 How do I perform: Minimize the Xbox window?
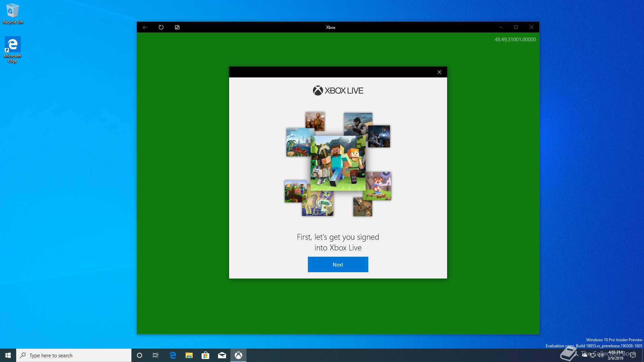pos(500,27)
